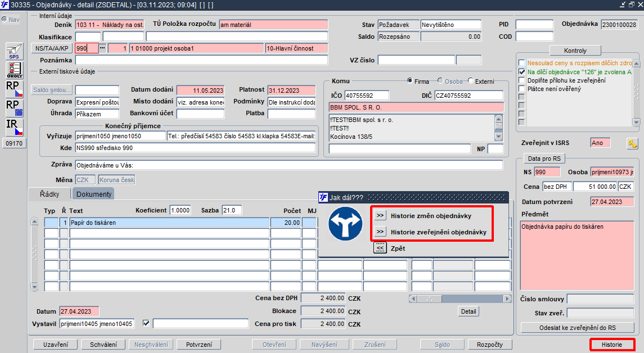
Task: Click the 09170 button in the sidebar
Action: (15, 143)
